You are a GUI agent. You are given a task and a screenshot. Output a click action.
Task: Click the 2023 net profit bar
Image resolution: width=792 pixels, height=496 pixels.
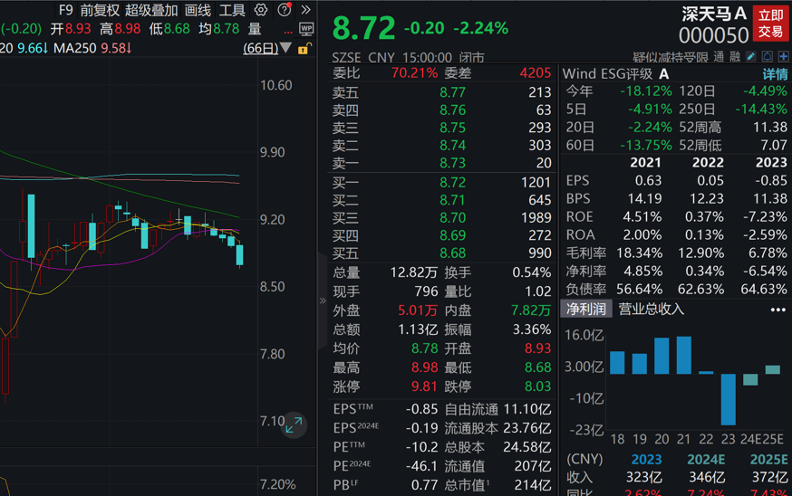click(728, 399)
